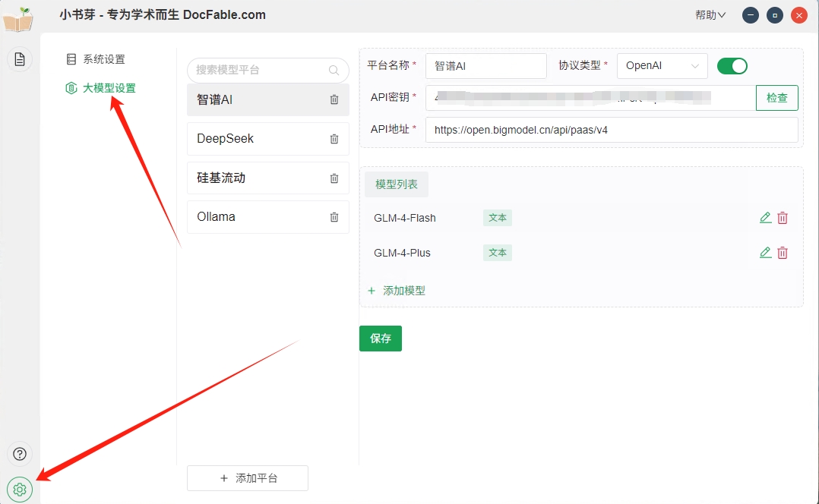Switch to 系统设置 section
Viewport: 819px width, 504px height.
tap(103, 59)
